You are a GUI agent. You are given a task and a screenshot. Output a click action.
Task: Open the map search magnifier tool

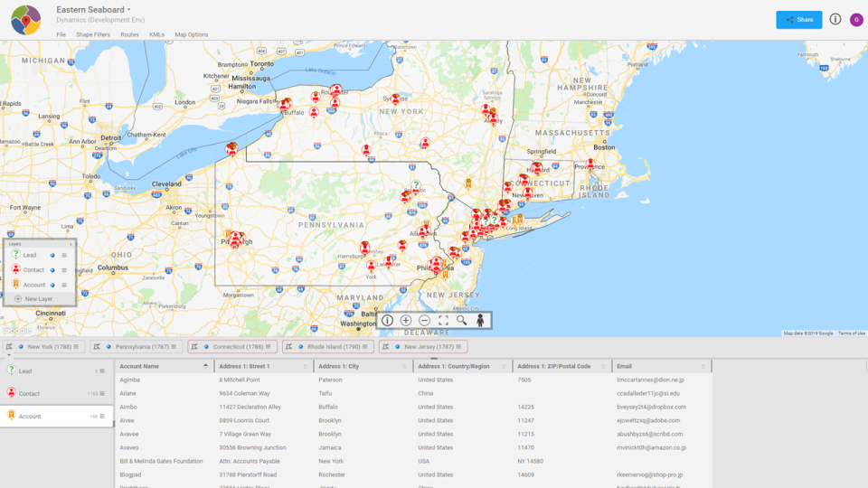(462, 320)
